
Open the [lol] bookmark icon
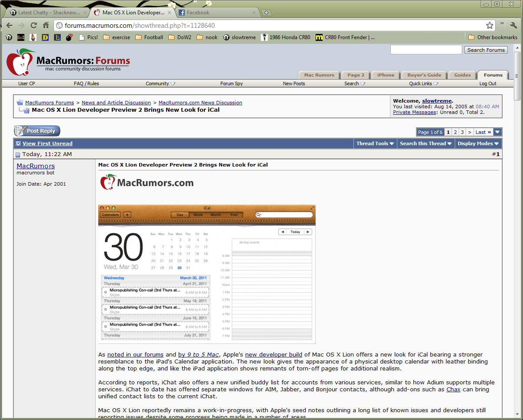pos(21,37)
